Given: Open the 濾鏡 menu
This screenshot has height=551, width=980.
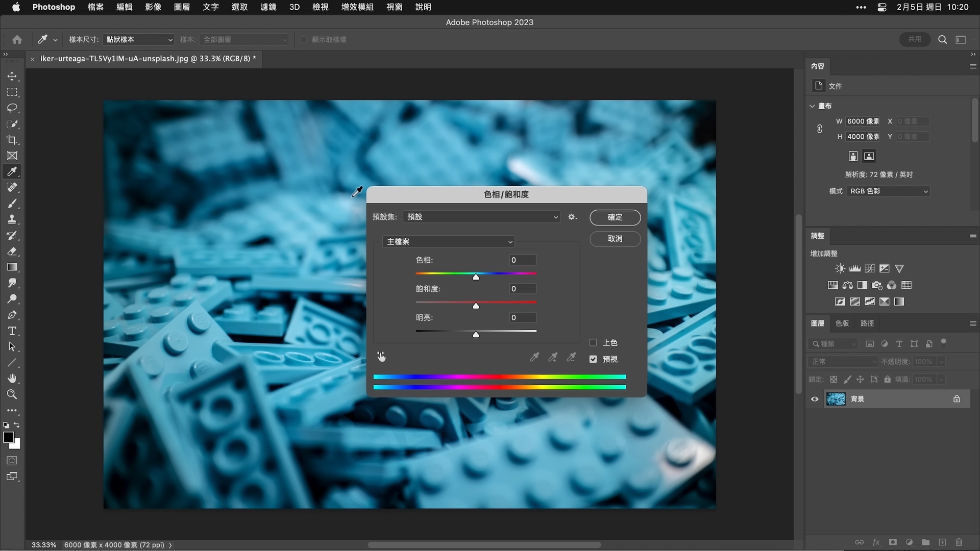Looking at the screenshot, I should pyautogui.click(x=268, y=7).
